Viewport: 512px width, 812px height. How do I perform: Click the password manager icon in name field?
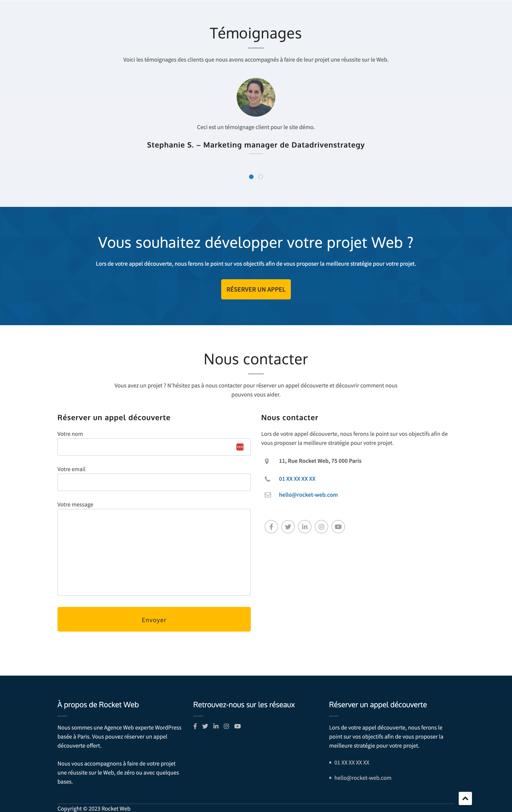[240, 447]
